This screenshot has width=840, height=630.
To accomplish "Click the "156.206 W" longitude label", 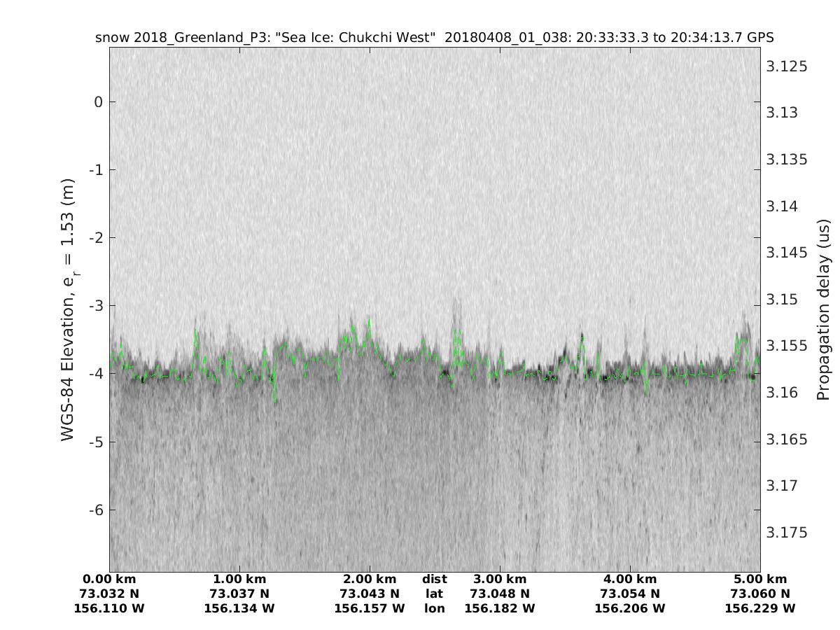I will coord(630,608).
